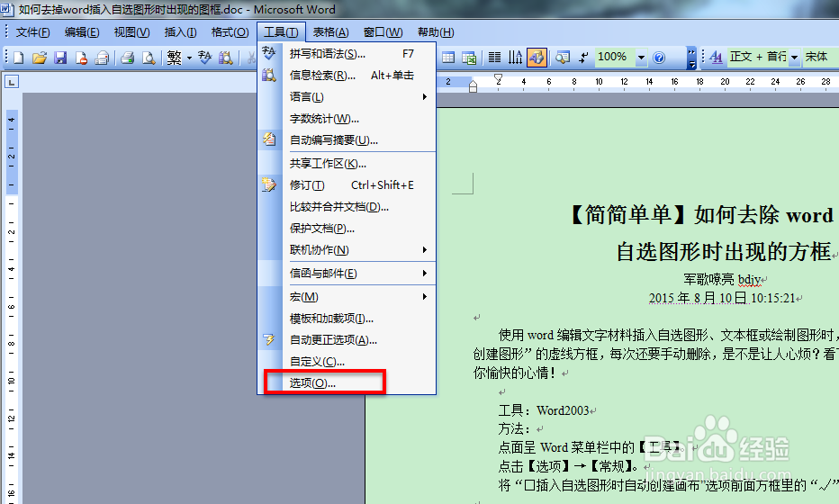Click the Save floppy disk icon
This screenshot has width=839, height=504.
tap(60, 58)
